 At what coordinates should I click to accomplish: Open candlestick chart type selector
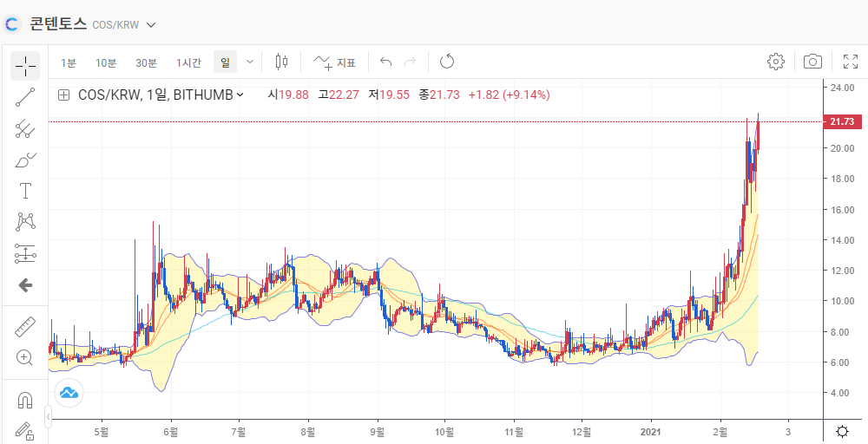click(x=282, y=62)
